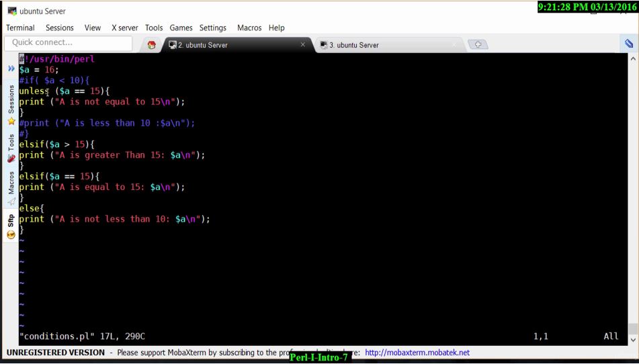Click the 'elsif($a > 15){' line
The height and width of the screenshot is (364, 639).
[56, 144]
